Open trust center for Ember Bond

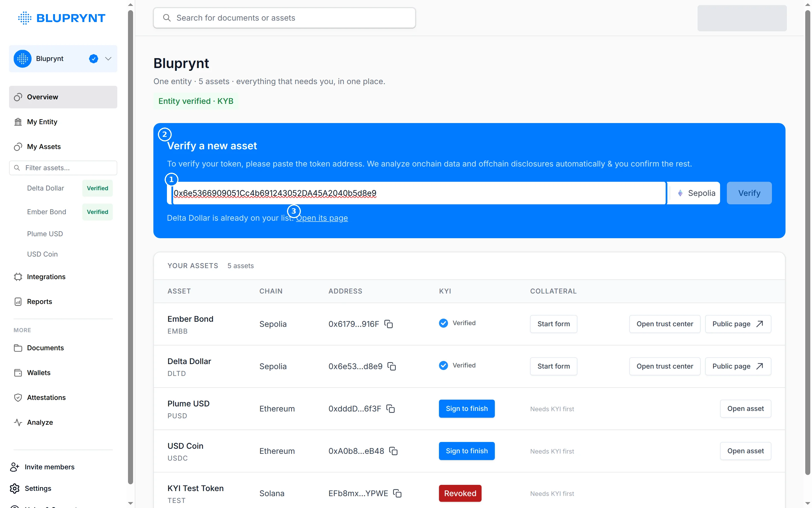[x=665, y=324]
